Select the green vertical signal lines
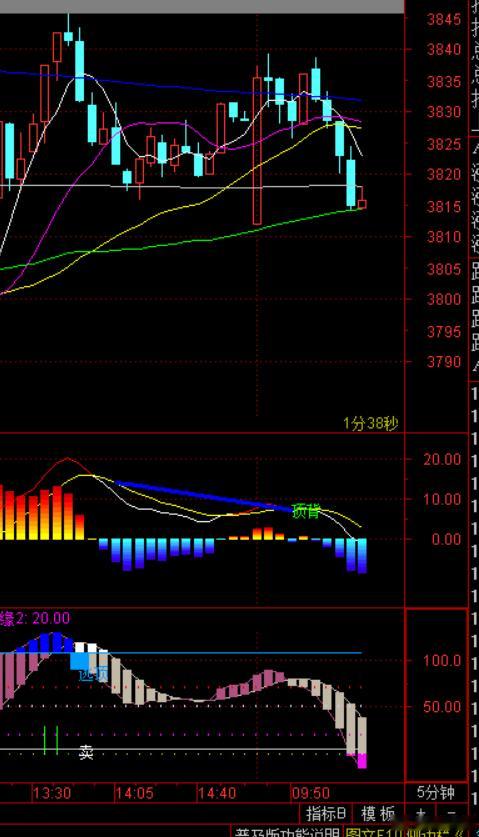Screen dimensions: 479x837 [51, 740]
